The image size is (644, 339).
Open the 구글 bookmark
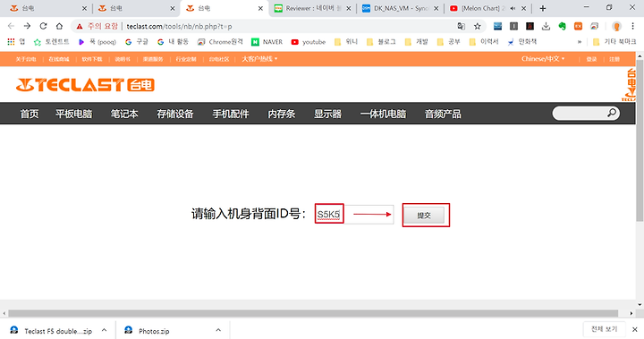coord(137,42)
